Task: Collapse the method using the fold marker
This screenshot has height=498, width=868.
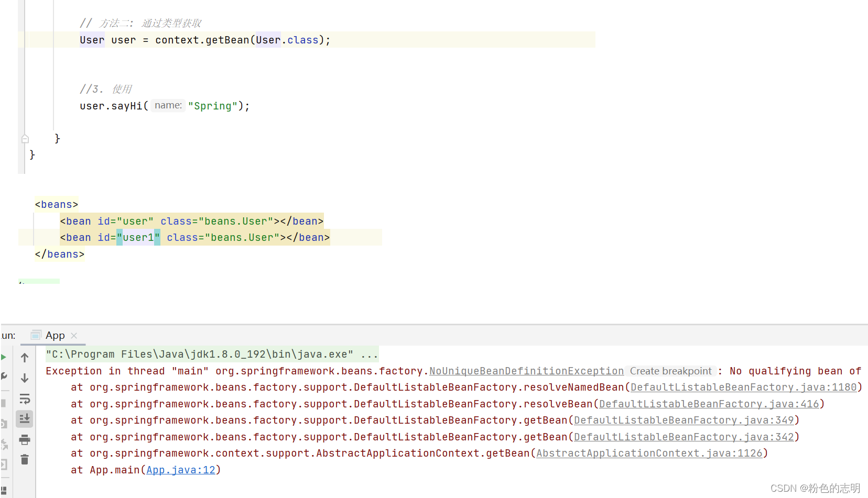Action: click(x=25, y=139)
